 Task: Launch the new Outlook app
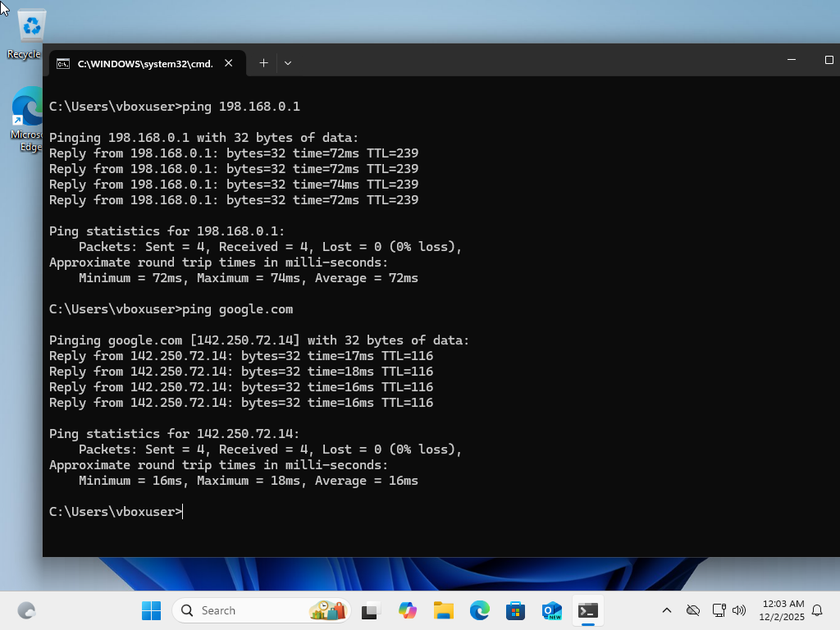550,610
